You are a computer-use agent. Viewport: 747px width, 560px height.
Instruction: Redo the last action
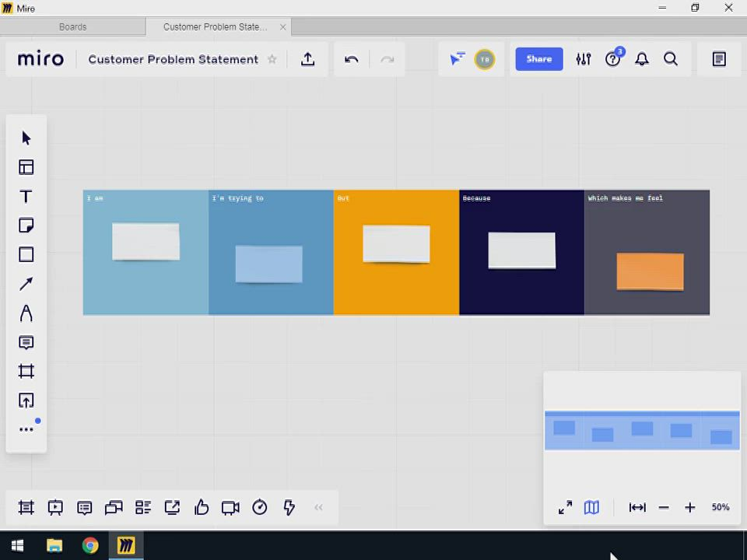coord(388,60)
